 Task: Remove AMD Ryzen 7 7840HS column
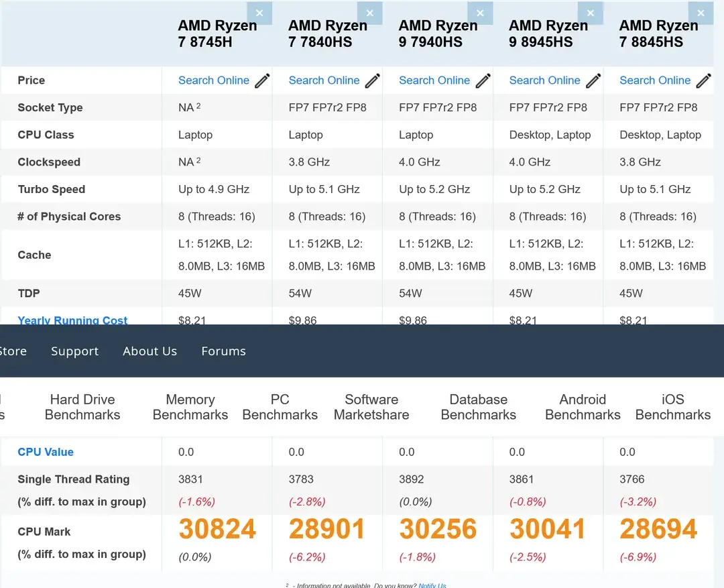click(x=370, y=13)
